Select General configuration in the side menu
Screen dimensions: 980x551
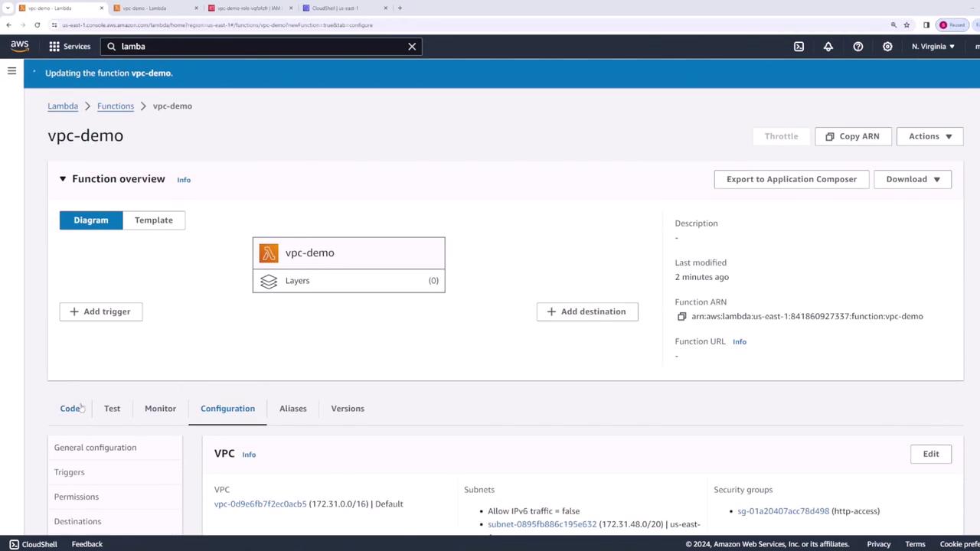pos(95,448)
